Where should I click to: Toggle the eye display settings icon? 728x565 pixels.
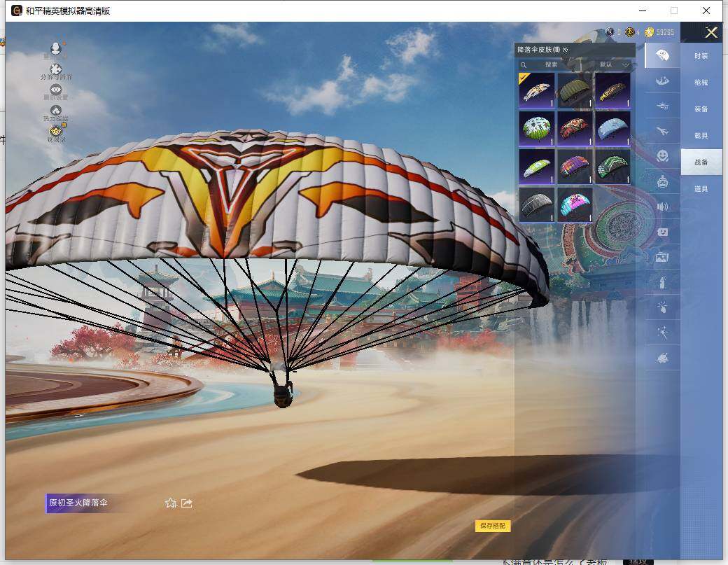pyautogui.click(x=56, y=90)
